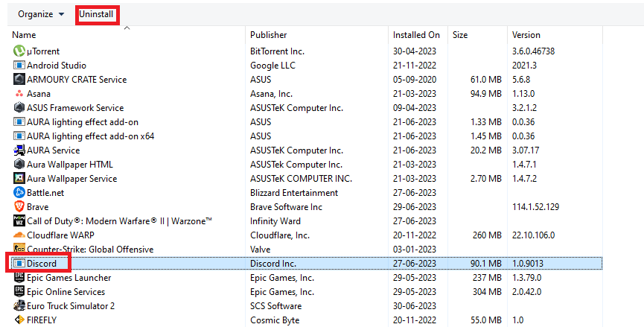The width and height of the screenshot is (644, 327).
Task: Select the Android Studio row
Action: pyautogui.click(x=57, y=66)
